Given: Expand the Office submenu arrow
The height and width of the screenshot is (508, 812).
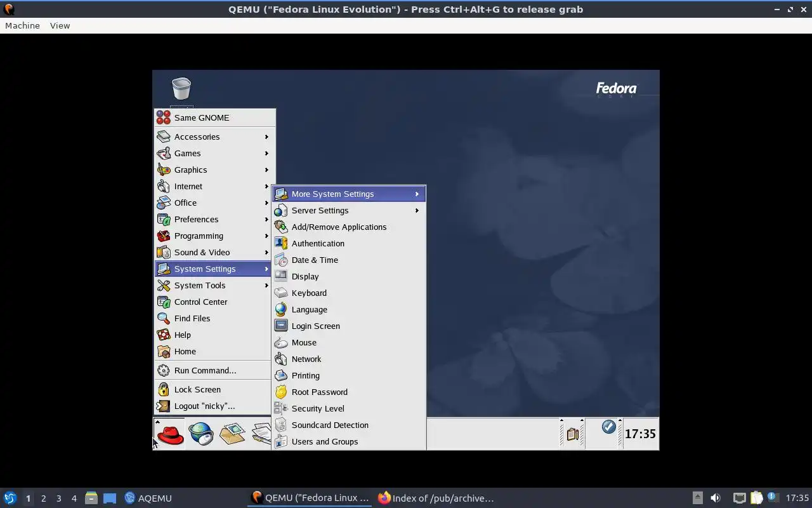Looking at the screenshot, I should [266, 203].
